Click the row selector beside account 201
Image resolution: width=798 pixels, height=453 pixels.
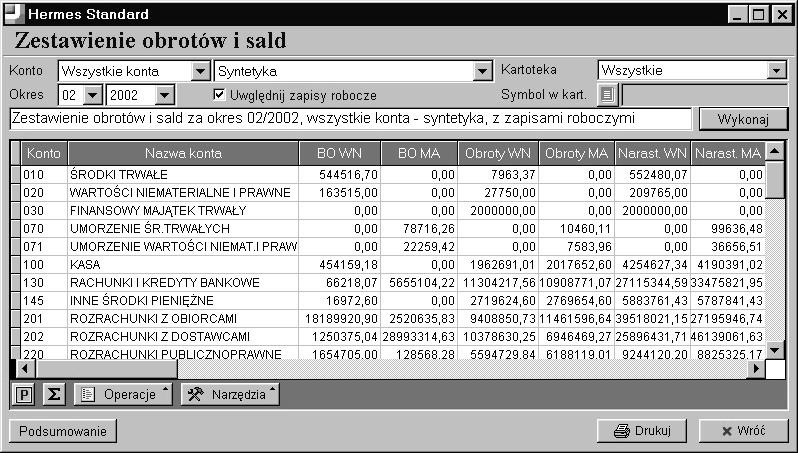point(15,319)
